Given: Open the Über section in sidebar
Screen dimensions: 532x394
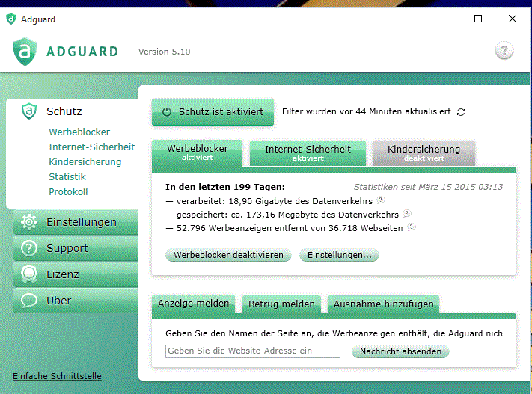Looking at the screenshot, I should pyautogui.click(x=59, y=301).
